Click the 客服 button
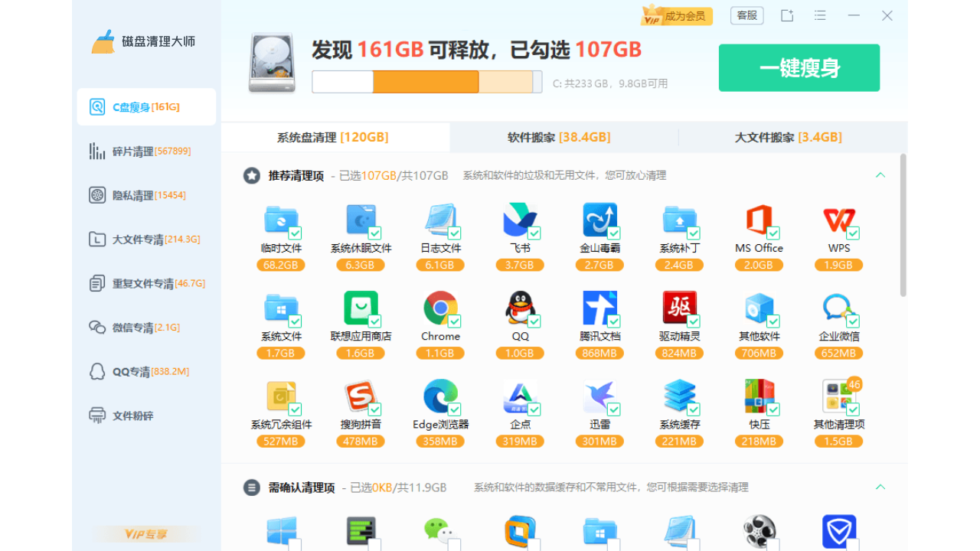Viewport: 980px width, 551px height. click(x=747, y=15)
